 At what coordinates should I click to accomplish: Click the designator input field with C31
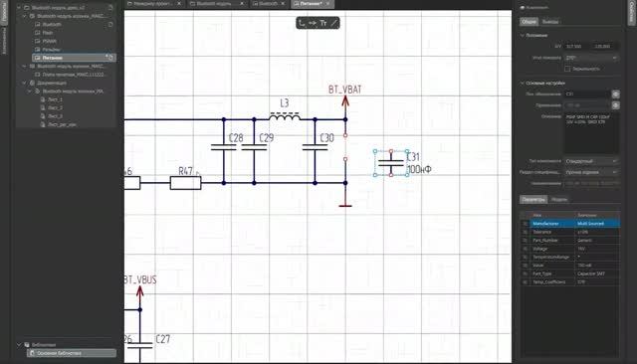click(587, 93)
